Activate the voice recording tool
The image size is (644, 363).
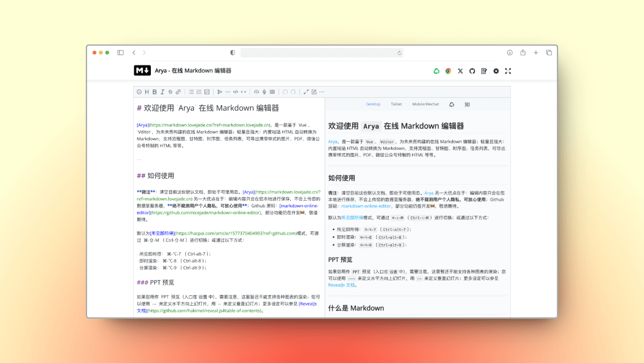(x=264, y=92)
